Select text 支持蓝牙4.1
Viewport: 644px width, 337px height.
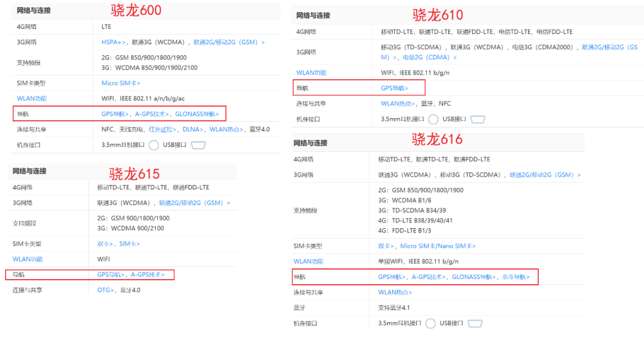[x=394, y=308]
